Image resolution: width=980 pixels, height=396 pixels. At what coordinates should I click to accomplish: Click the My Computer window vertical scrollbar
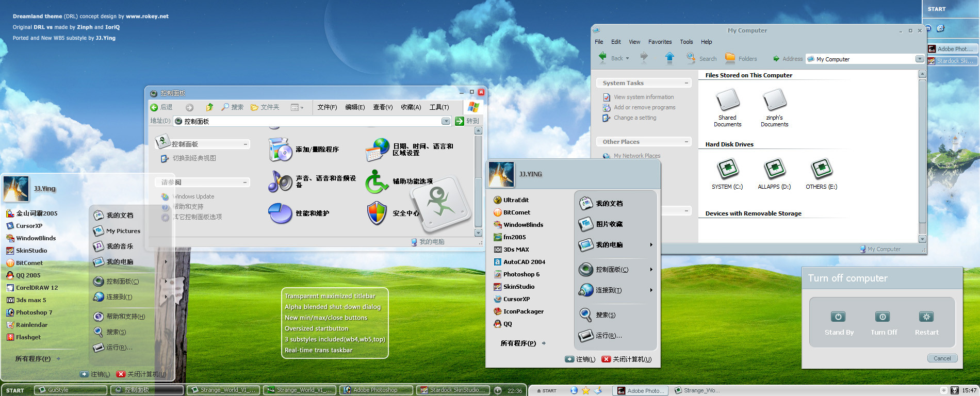923,157
